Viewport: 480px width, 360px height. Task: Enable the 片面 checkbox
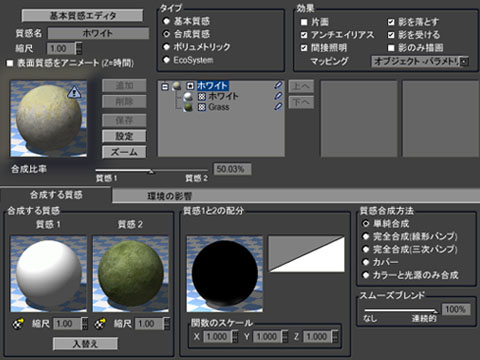click(x=304, y=22)
